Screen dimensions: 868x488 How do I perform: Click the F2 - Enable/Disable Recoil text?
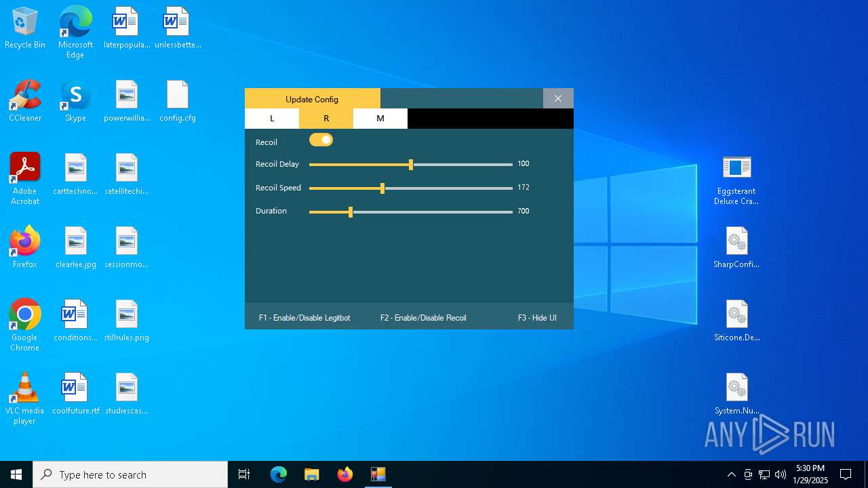point(423,318)
